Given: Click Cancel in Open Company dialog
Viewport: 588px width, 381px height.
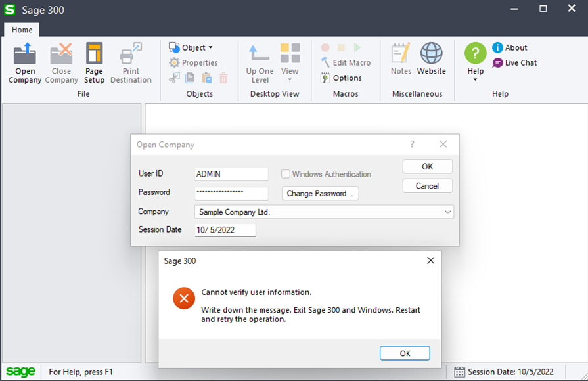Looking at the screenshot, I should coord(427,186).
